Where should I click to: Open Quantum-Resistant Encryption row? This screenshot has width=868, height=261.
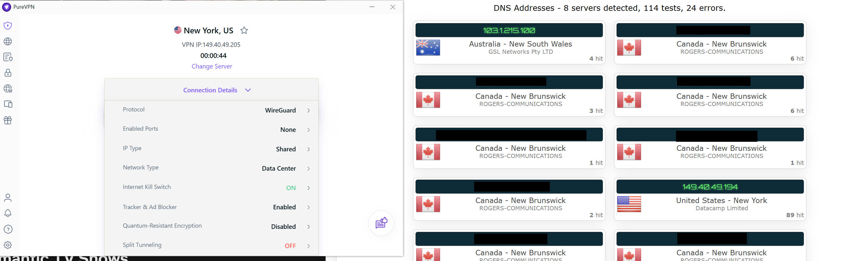click(216, 226)
